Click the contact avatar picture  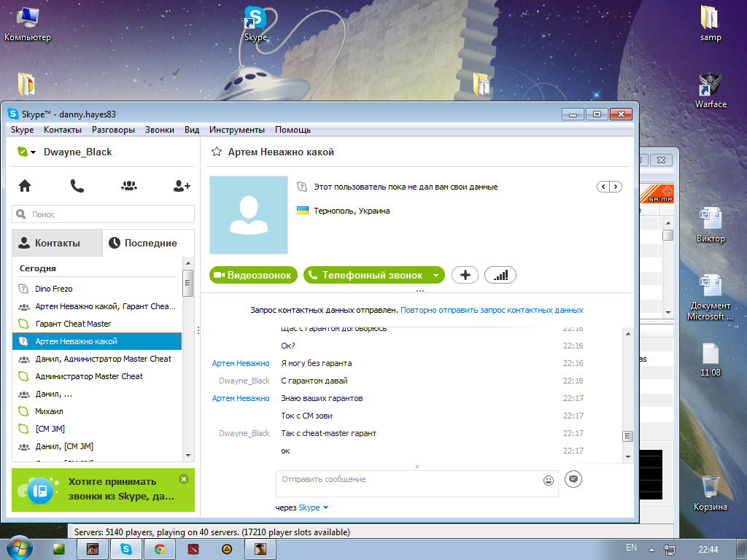[249, 215]
